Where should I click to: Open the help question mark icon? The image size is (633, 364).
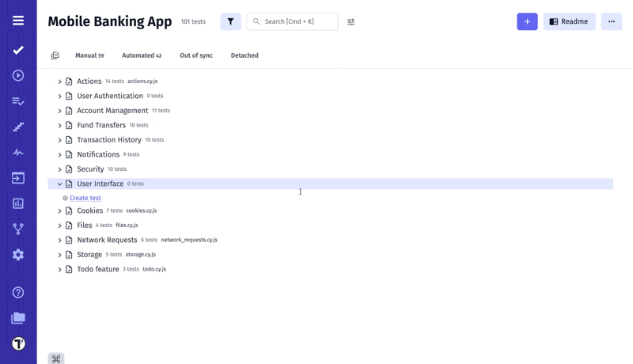[x=18, y=292]
